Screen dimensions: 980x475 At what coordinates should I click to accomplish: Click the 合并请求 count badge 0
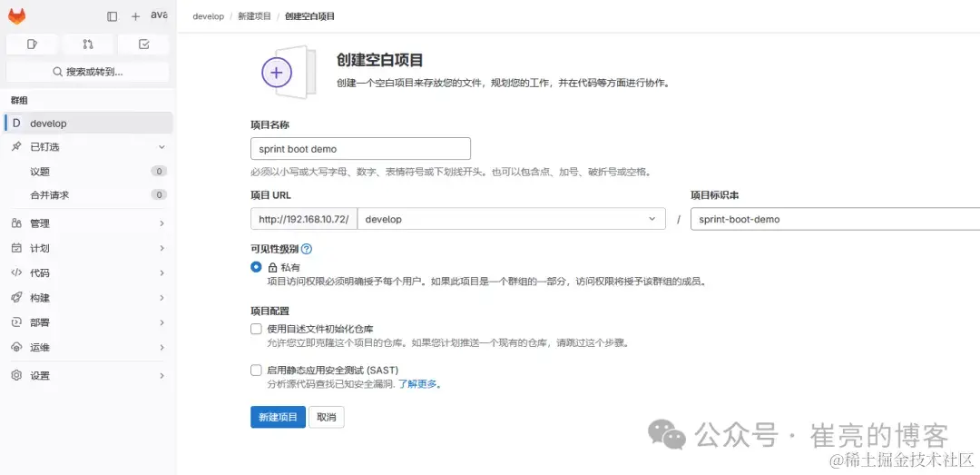[160, 195]
